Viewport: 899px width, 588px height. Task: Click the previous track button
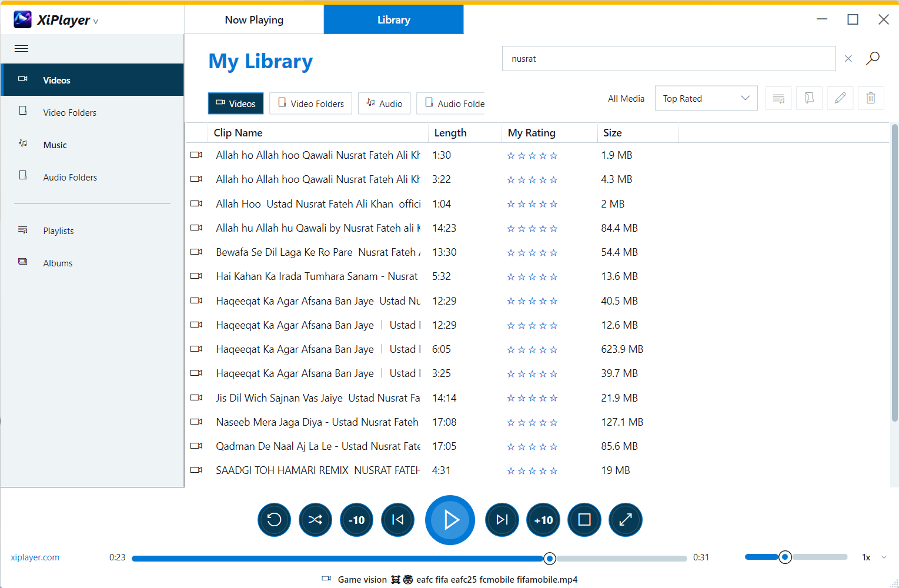click(x=398, y=520)
